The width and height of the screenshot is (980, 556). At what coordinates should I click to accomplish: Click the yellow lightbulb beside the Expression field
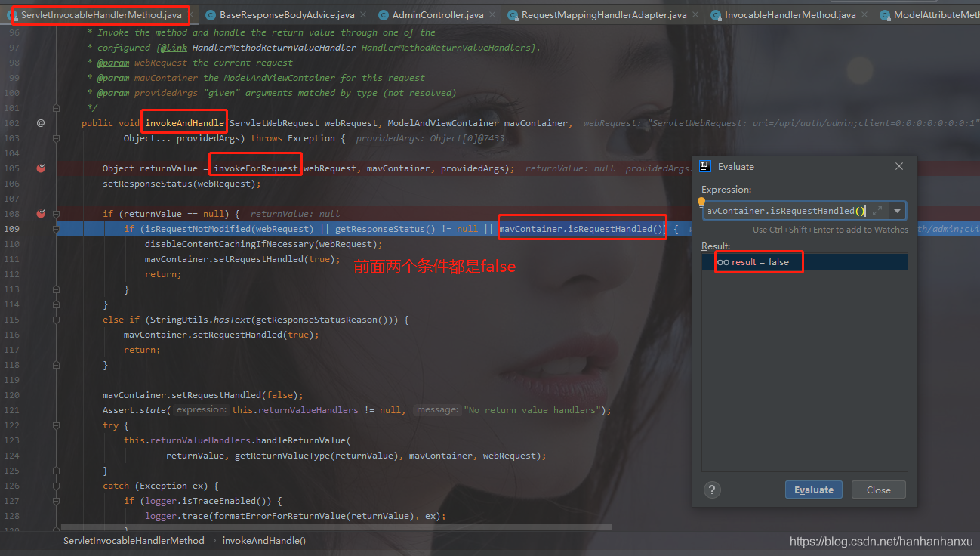click(701, 202)
